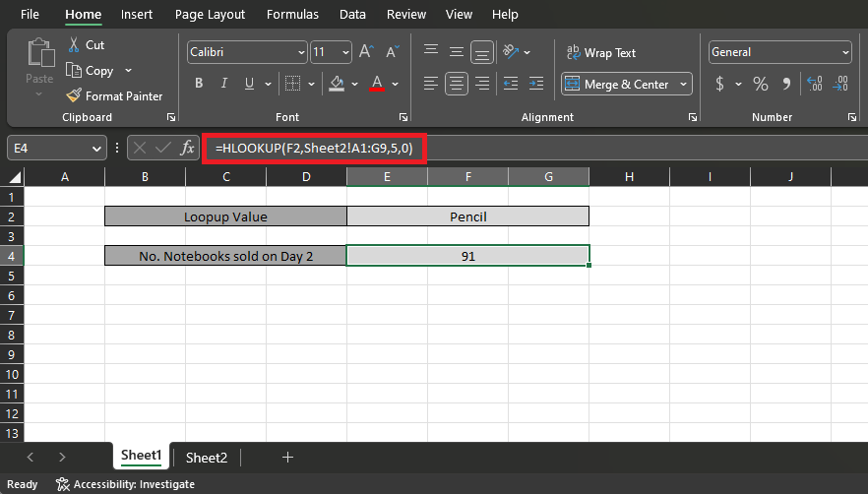This screenshot has height=494, width=868.
Task: Open Font settings dialog launcher
Action: [x=403, y=117]
